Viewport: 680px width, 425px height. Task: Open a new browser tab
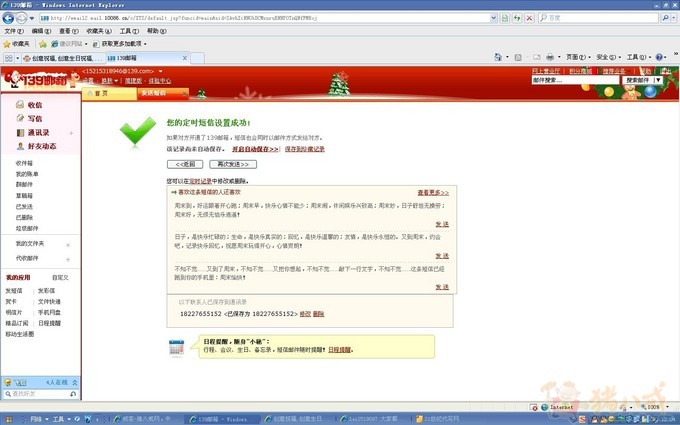[197, 58]
